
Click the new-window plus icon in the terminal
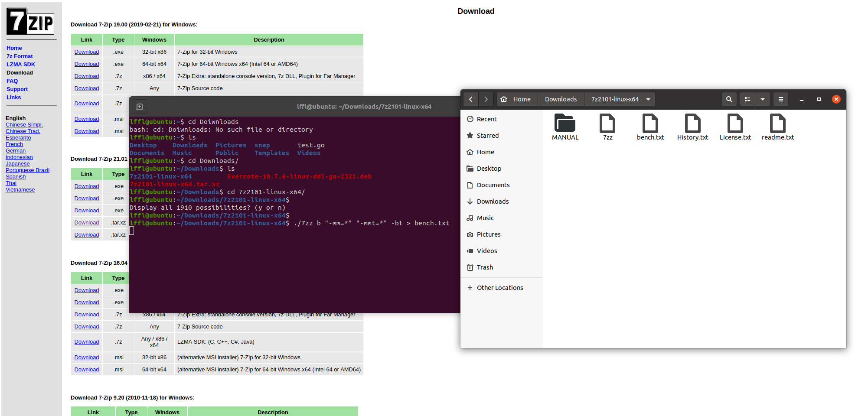pyautogui.click(x=140, y=106)
